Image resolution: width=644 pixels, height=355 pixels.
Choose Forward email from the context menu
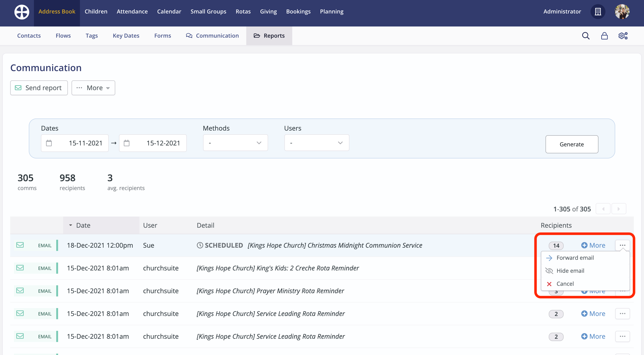click(x=575, y=257)
